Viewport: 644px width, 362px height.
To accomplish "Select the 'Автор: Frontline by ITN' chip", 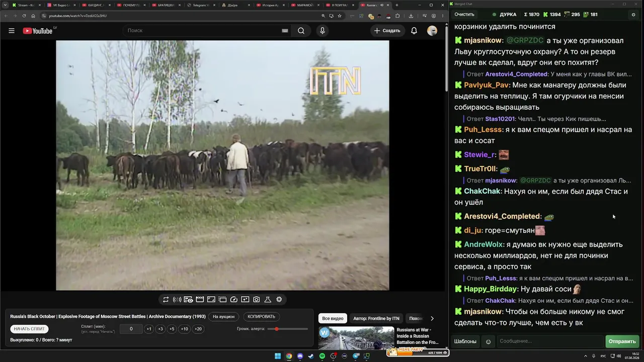I will 376,318.
